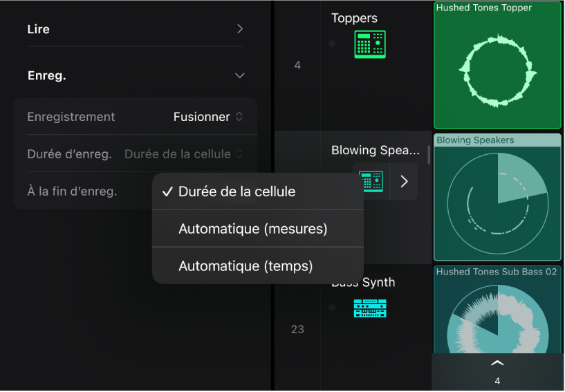Click the Blowing Speakers drum machine icon

coord(371,181)
